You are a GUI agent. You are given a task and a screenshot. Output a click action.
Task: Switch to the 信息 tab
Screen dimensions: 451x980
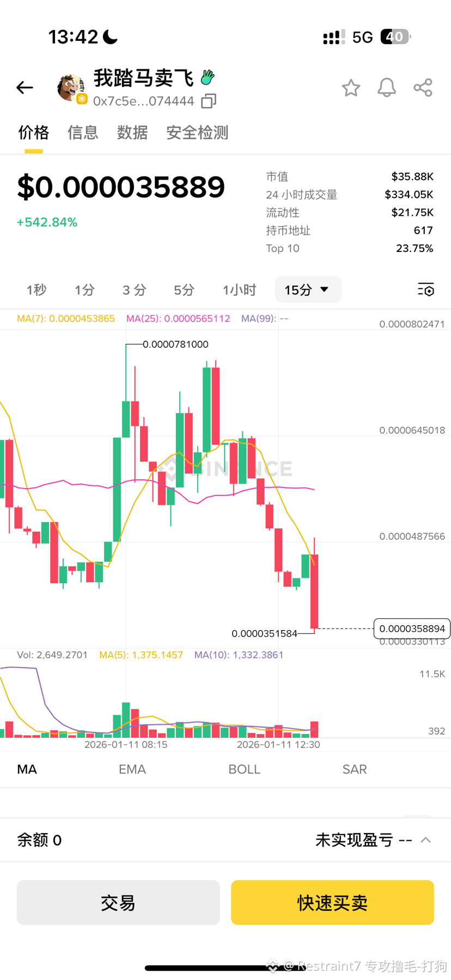click(x=83, y=133)
